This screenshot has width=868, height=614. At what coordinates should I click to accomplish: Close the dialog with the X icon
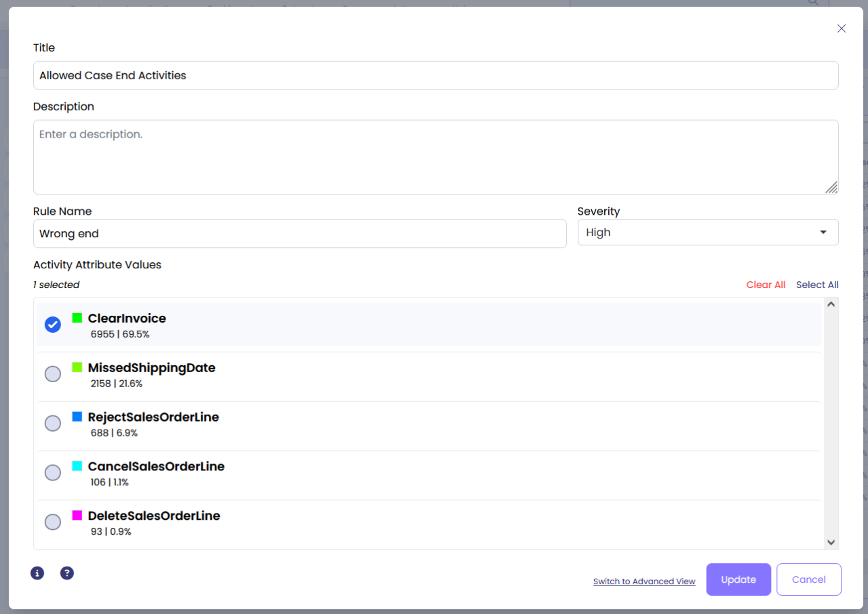click(x=842, y=28)
